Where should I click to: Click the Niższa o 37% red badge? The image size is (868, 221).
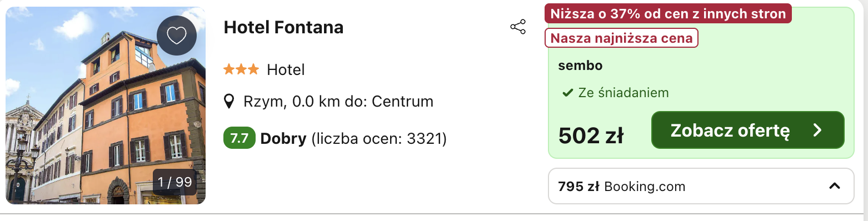tap(668, 14)
